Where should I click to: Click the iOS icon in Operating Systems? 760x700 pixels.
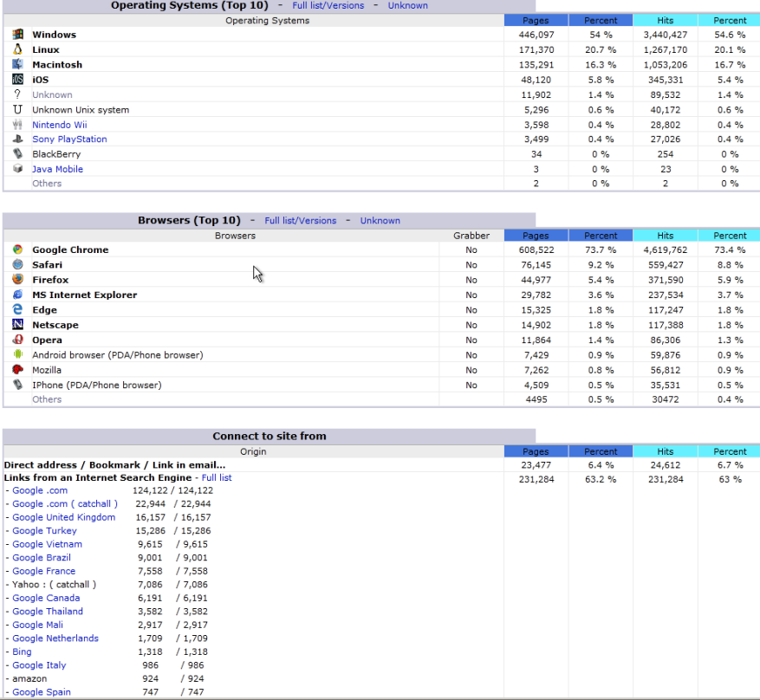[x=17, y=79]
